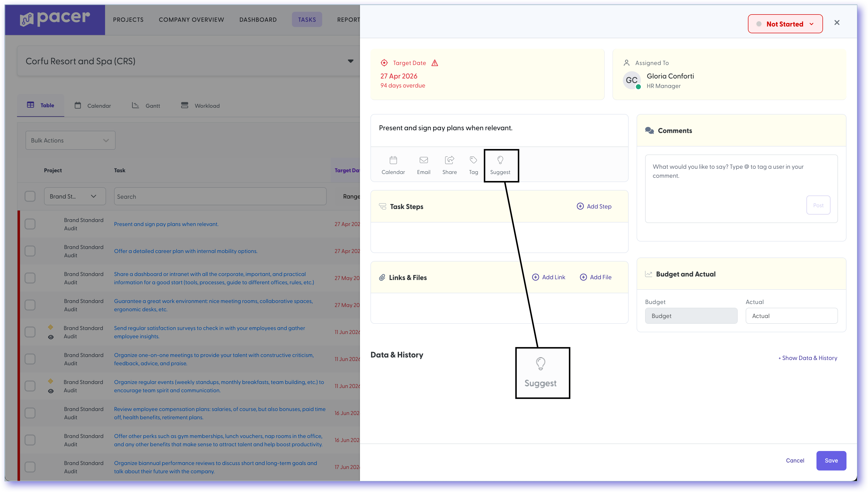Click the Cancel button

click(795, 460)
